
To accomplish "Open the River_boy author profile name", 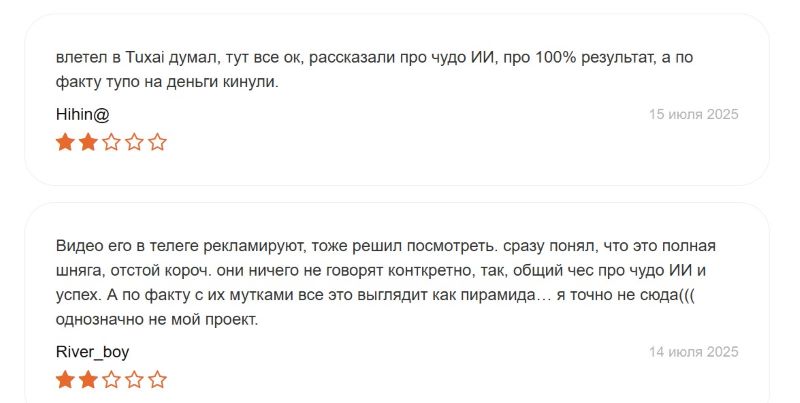I will tap(92, 352).
